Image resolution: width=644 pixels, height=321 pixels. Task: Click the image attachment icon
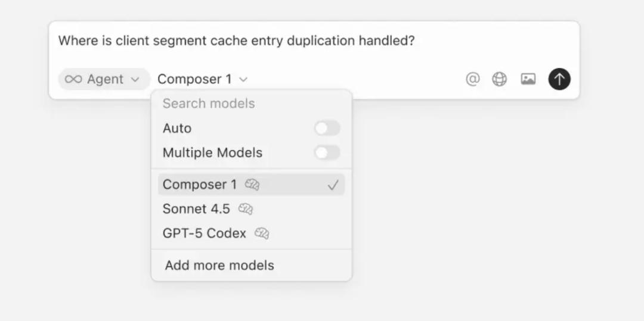tap(528, 79)
